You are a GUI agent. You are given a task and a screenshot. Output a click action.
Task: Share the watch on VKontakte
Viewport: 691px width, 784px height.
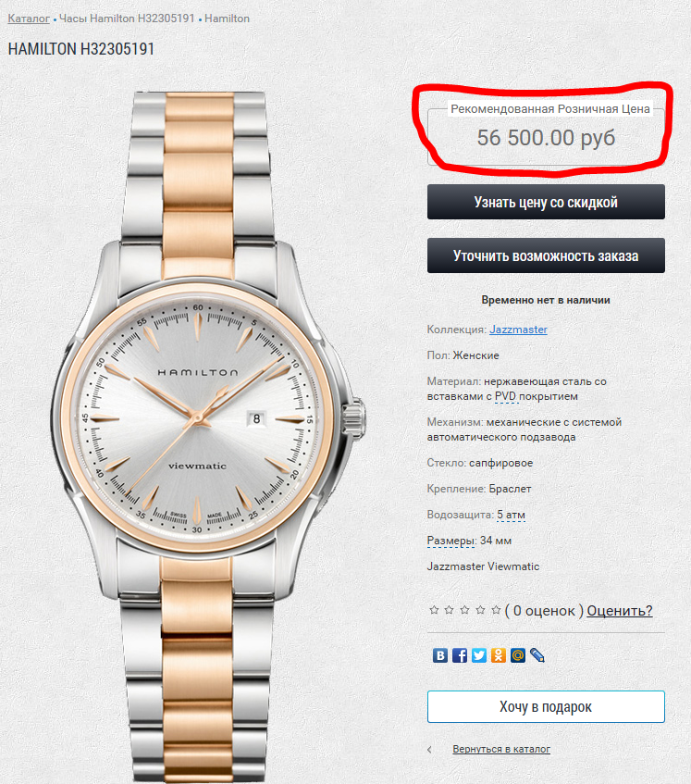click(x=440, y=655)
